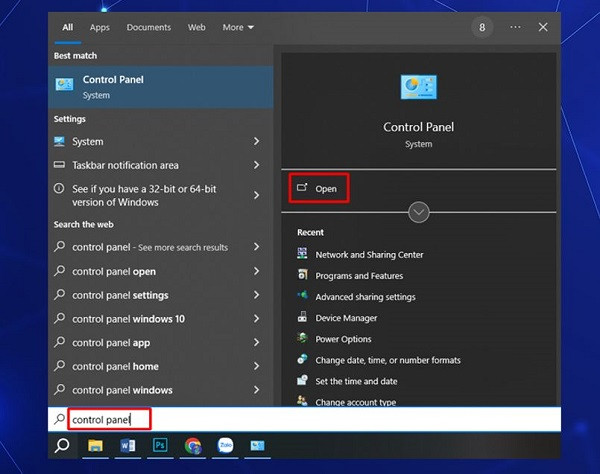Select the Control Panel best match result
600x474 pixels.
[x=161, y=87]
